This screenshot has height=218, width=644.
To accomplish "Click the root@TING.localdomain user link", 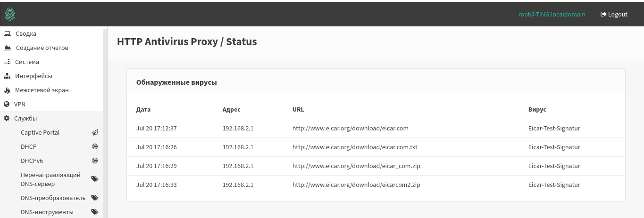I will [552, 14].
